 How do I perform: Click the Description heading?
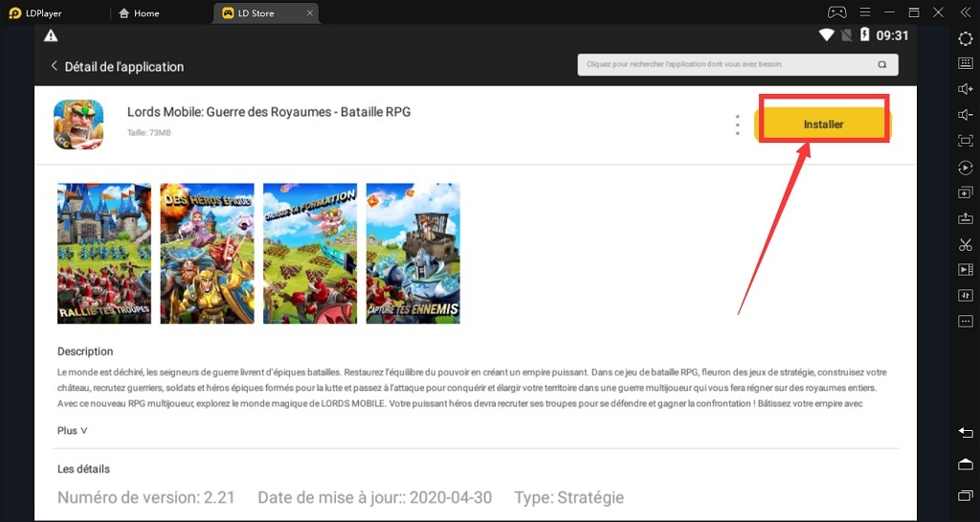[85, 352]
